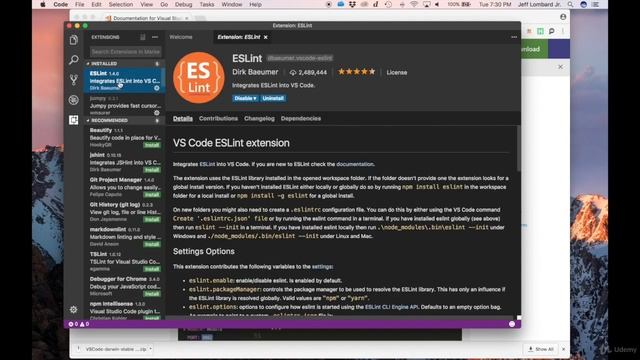Select the Jumpy extension in the list
The height and width of the screenshot is (360, 640).
(x=124, y=105)
